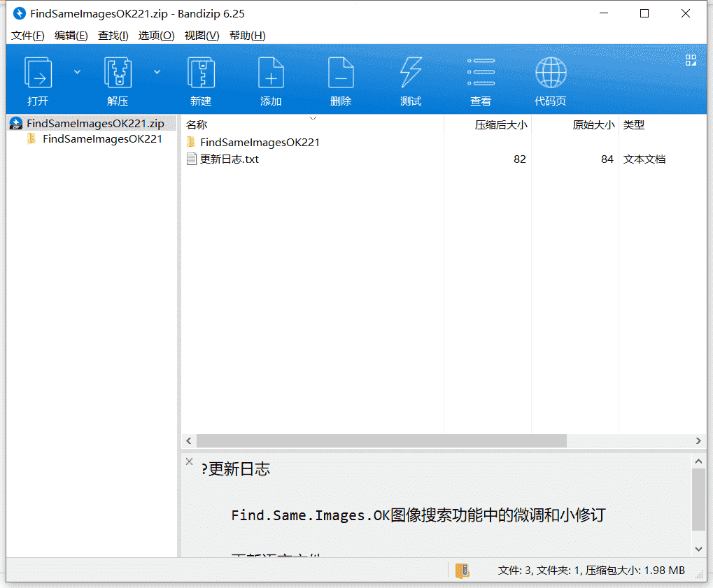Sort by 压缩后大小 column header
Screen dimensions: 713x588
(x=501, y=124)
